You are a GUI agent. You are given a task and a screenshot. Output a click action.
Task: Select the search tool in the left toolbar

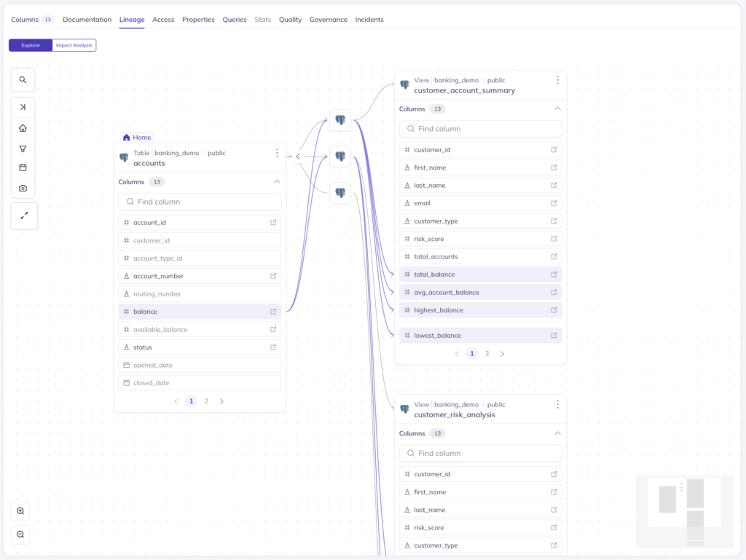coord(23,79)
